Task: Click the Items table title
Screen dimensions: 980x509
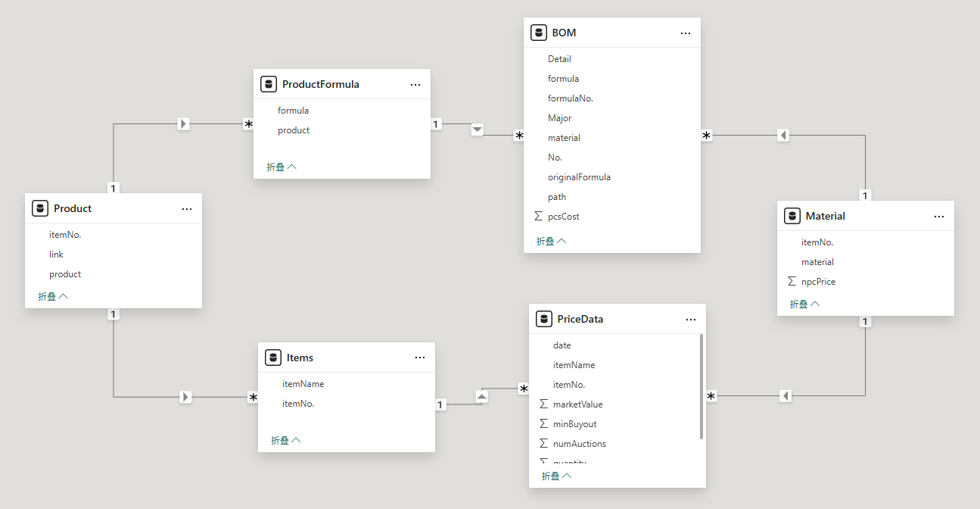Action: coord(300,358)
